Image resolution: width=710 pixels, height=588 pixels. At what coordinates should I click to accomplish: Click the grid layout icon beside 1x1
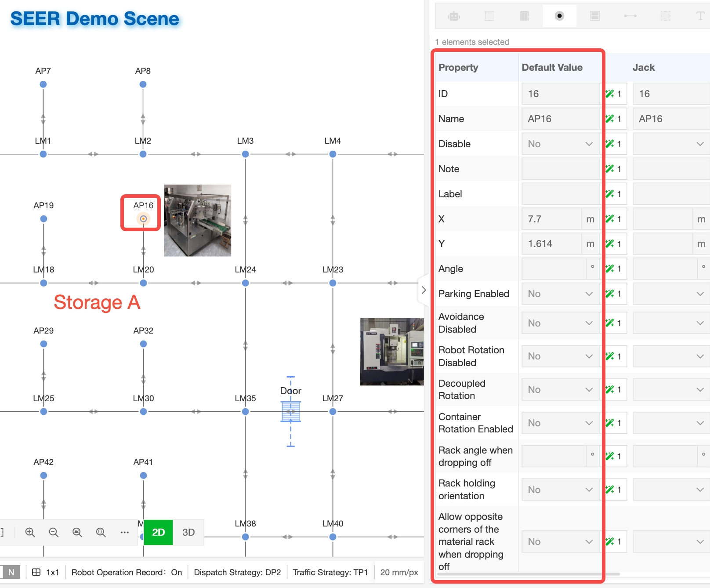tap(36, 572)
